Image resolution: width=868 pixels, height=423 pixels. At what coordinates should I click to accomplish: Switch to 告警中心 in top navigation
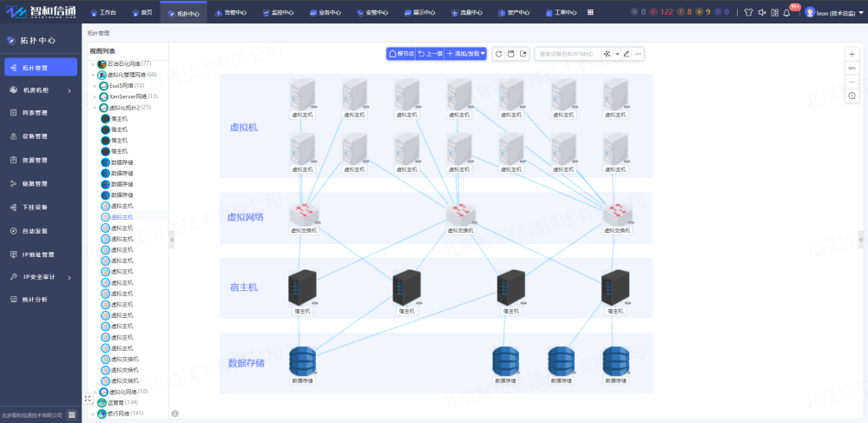[x=230, y=12]
